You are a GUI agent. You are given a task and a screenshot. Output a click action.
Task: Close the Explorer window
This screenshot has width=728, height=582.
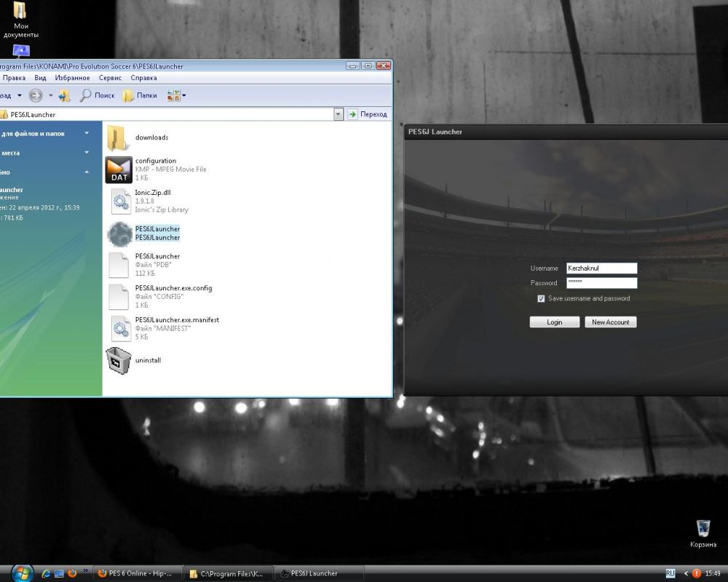coord(384,66)
